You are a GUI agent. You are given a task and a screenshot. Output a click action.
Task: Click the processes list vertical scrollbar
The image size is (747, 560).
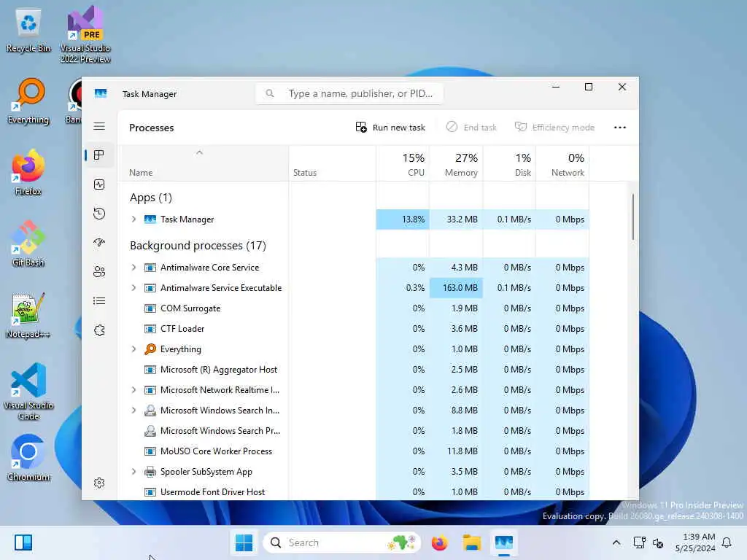tap(633, 217)
